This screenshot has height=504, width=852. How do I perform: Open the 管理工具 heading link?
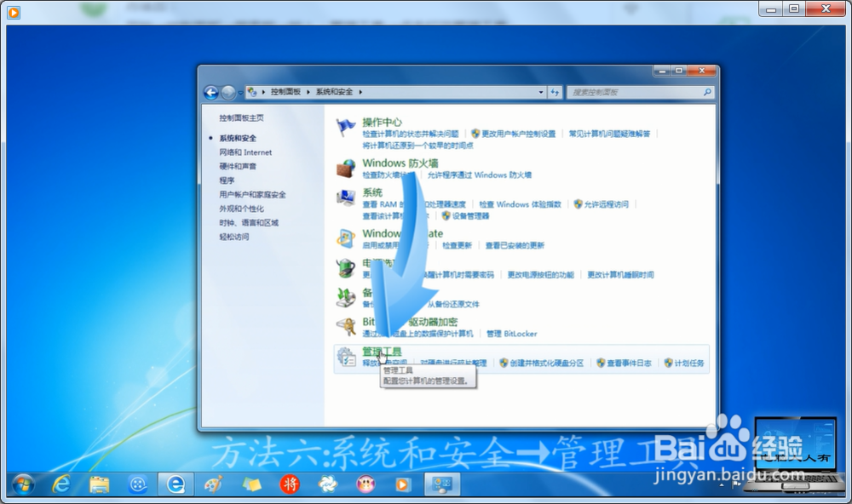[382, 352]
